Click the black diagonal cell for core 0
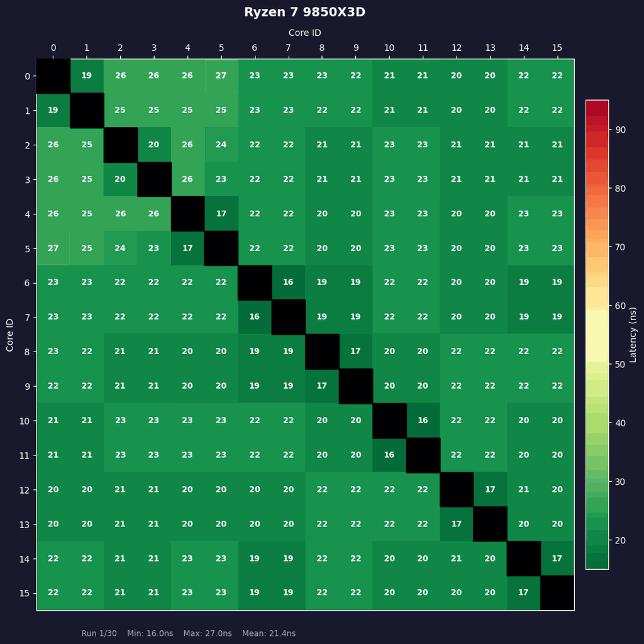644x644 pixels. pyautogui.click(x=53, y=76)
